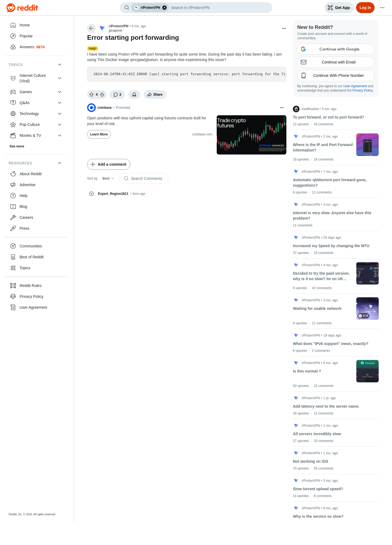Collapse the TOPICS section

click(60, 65)
